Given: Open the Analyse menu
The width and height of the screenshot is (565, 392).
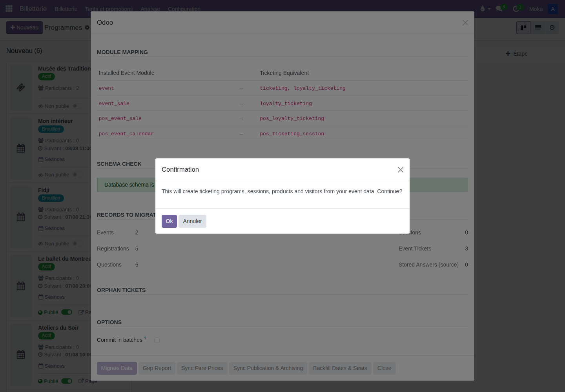Looking at the screenshot, I should point(150,9).
